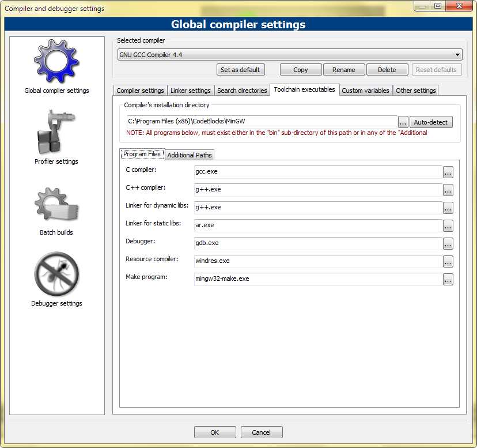
Task: Open the Search directories tab
Action: point(242,91)
